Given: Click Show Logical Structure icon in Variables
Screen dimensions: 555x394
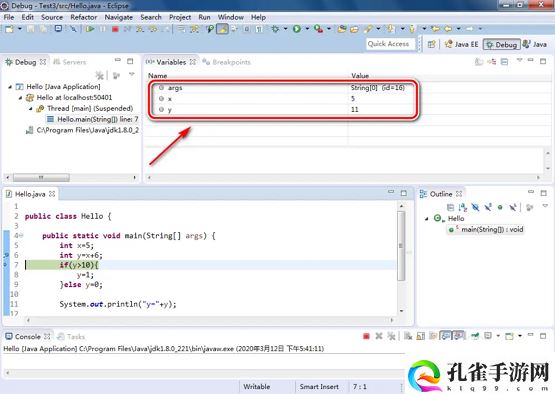Looking at the screenshot, I should point(492,62).
